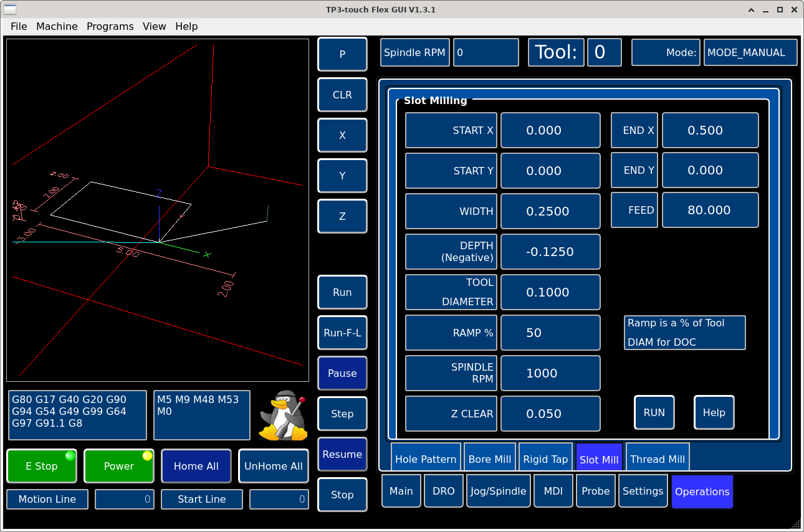Viewport: 804px width, 532px height.
Task: Select perspective view with P button
Action: pyautogui.click(x=342, y=54)
